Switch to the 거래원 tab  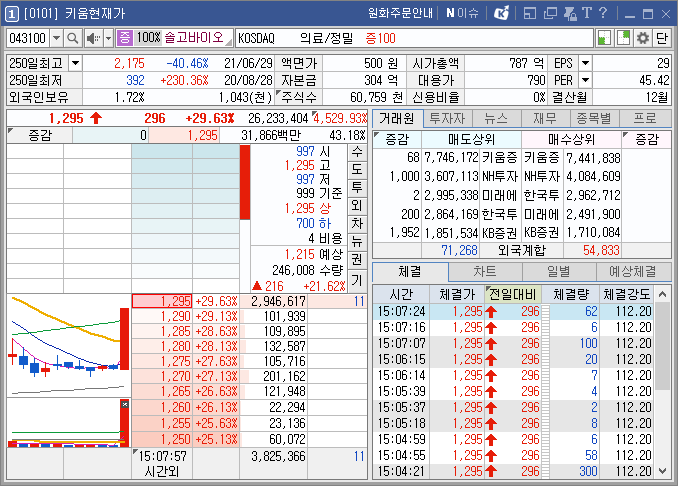(397, 118)
